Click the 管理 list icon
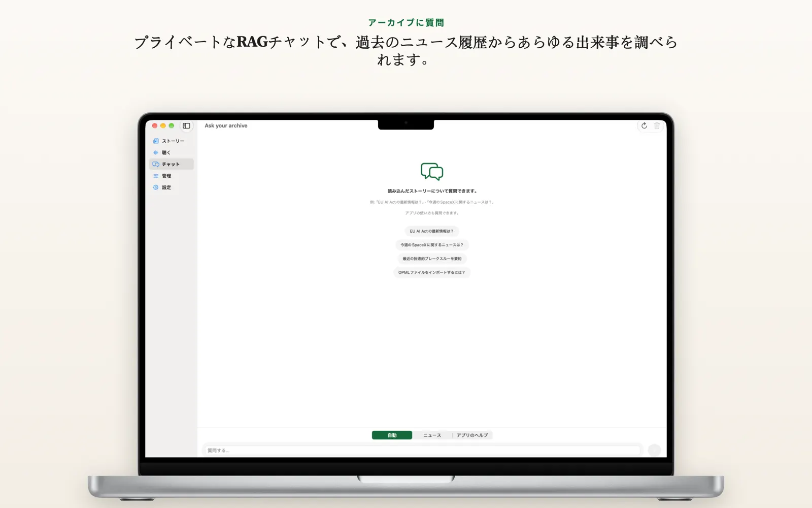This screenshot has height=508, width=812. pos(156,176)
